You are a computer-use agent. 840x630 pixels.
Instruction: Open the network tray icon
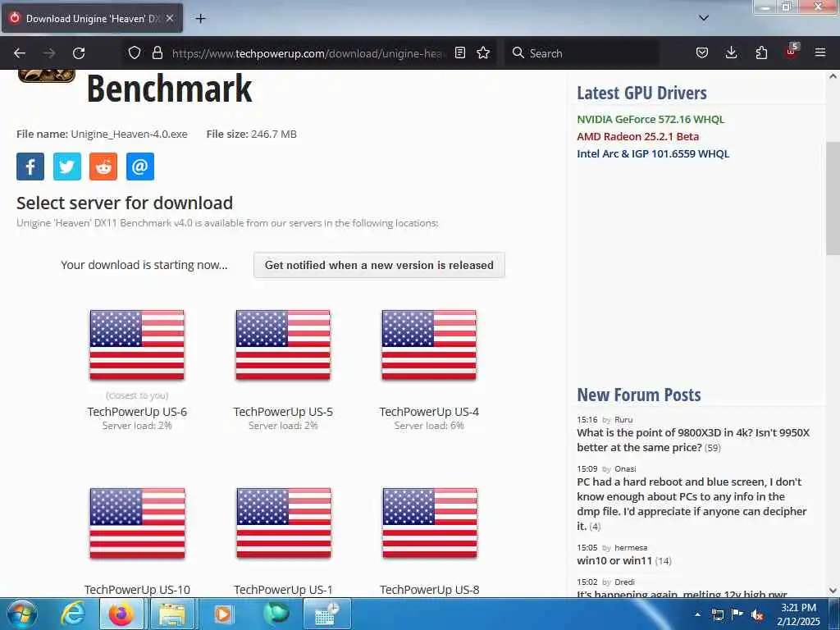pyautogui.click(x=717, y=614)
